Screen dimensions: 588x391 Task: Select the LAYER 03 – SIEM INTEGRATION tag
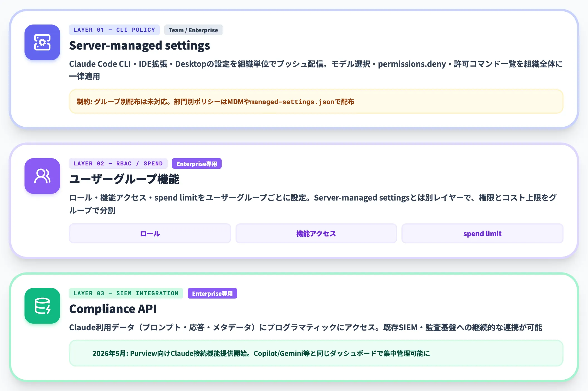(126, 293)
